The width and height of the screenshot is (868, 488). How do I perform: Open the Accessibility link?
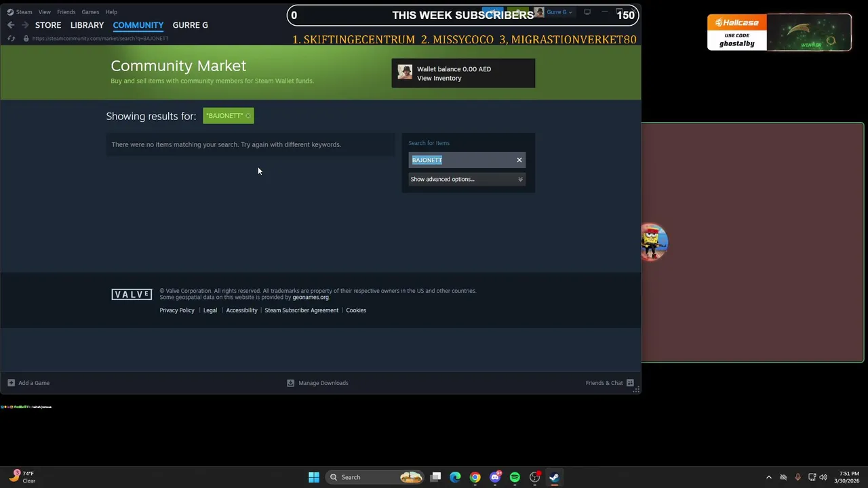[x=241, y=310]
